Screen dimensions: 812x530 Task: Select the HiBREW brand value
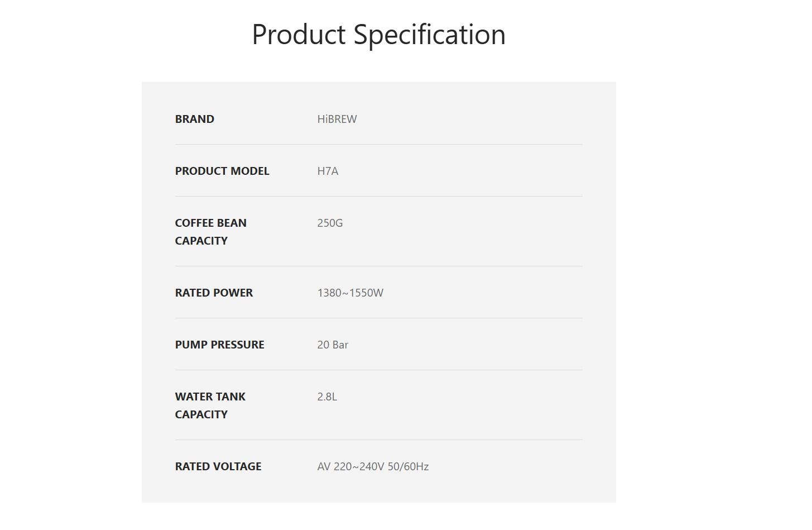[337, 119]
